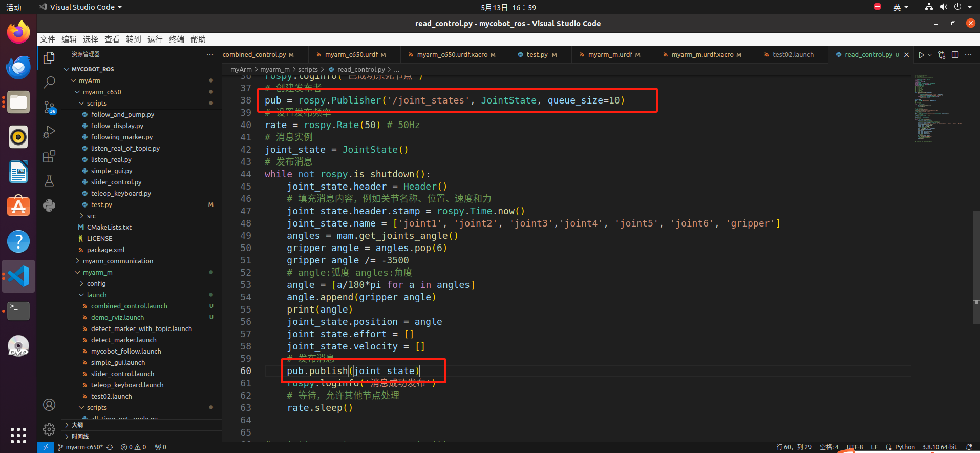Open the input method 英 indicator
Image resolution: width=980 pixels, height=453 pixels.
[901, 7]
